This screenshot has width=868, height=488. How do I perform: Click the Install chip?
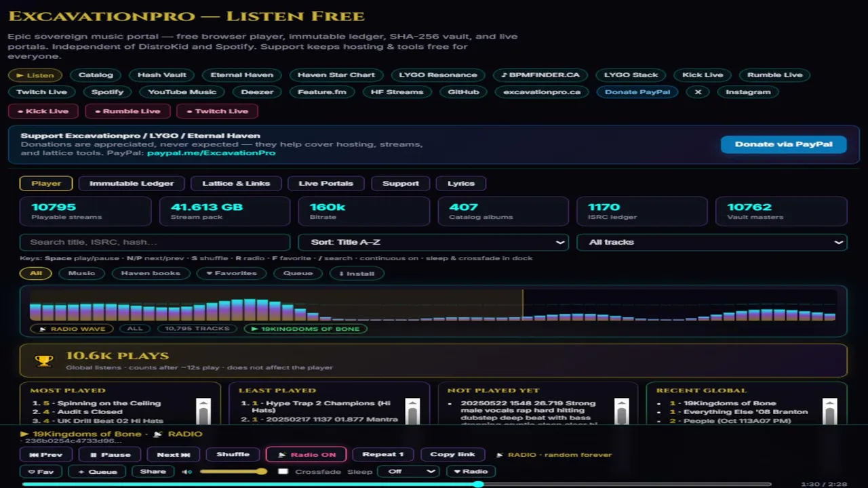click(x=357, y=274)
